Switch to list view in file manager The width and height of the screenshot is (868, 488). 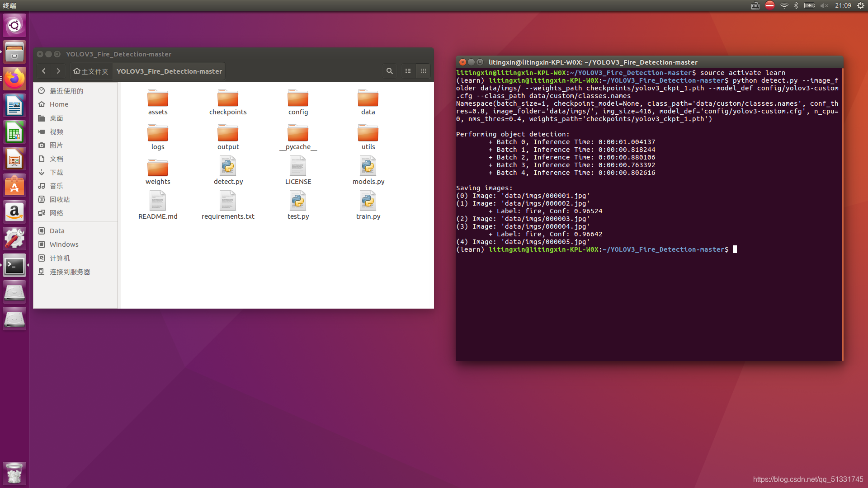tap(408, 71)
